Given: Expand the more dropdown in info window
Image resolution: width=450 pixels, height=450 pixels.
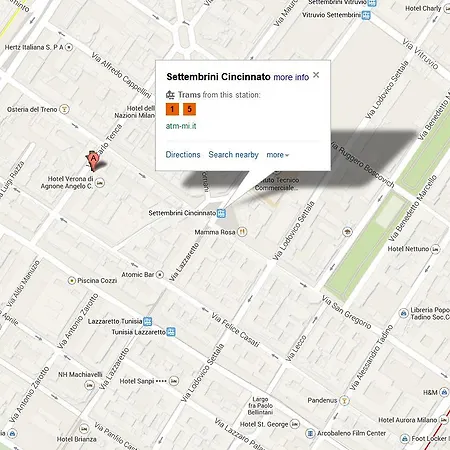Looking at the screenshot, I should (278, 155).
